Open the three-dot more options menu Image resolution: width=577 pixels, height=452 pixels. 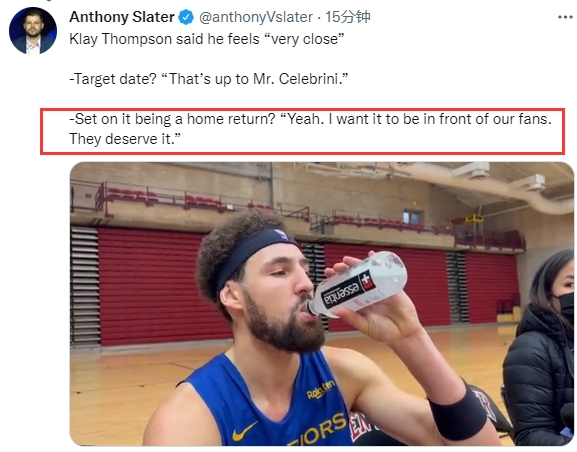(565, 17)
